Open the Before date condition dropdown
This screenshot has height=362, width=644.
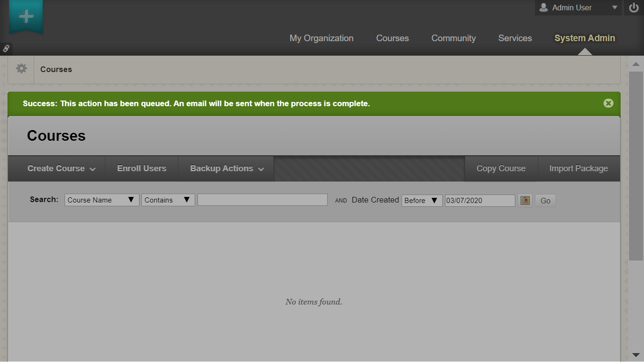coord(422,200)
